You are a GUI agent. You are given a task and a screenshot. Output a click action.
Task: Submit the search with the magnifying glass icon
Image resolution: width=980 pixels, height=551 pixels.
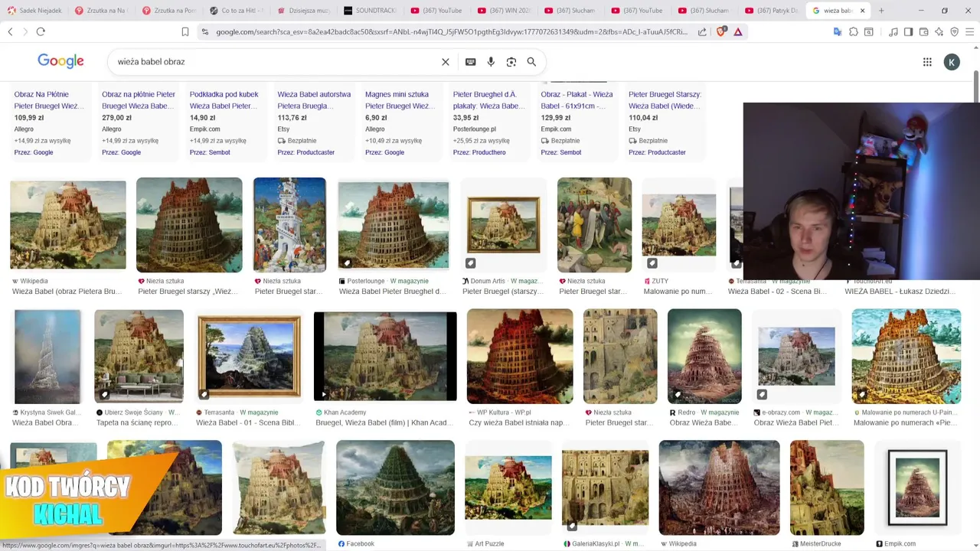tap(531, 62)
